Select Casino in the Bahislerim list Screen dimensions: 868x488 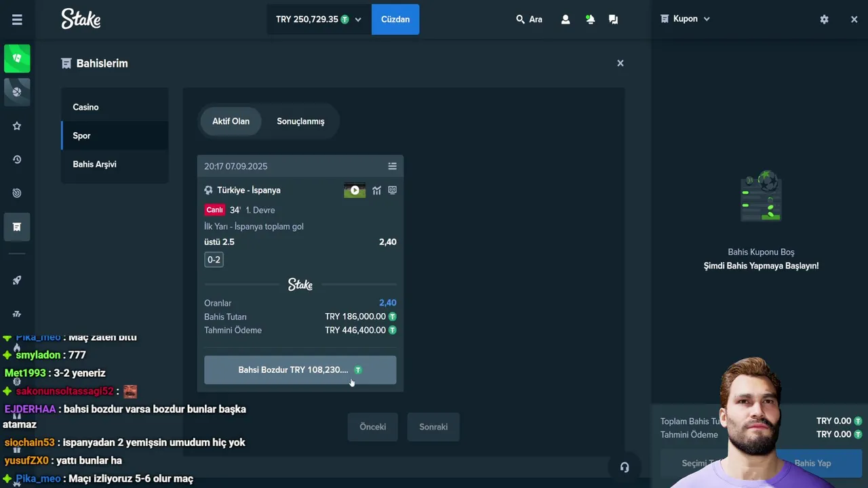tap(115, 107)
